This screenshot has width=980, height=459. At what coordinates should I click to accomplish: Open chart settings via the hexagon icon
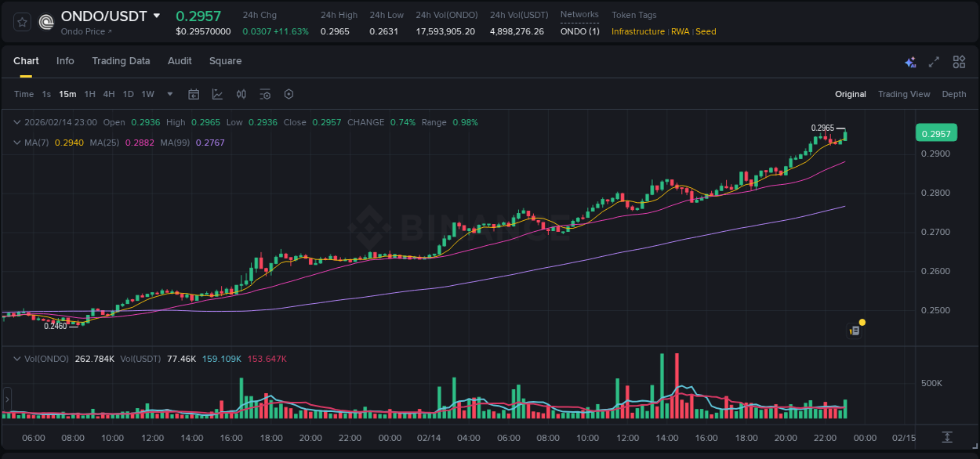tap(289, 94)
